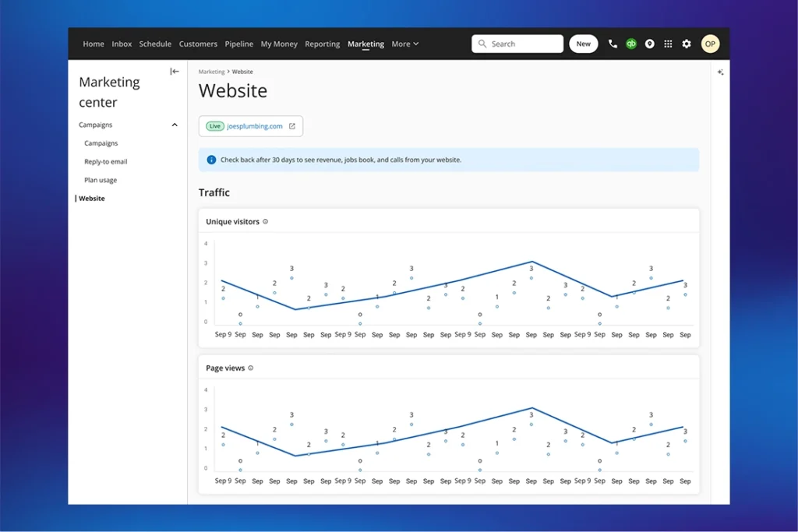Viewport: 798px width, 532px height.
Task: Click the OP profile avatar
Action: point(710,44)
